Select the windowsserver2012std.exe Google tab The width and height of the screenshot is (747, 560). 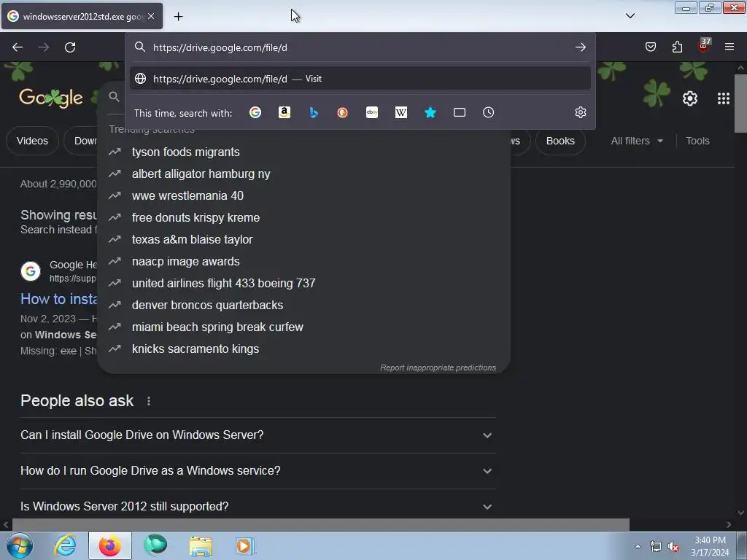tap(82, 16)
